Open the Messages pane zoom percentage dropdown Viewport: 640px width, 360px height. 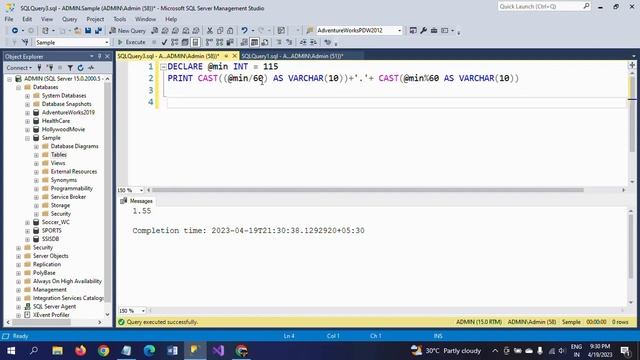(x=143, y=311)
